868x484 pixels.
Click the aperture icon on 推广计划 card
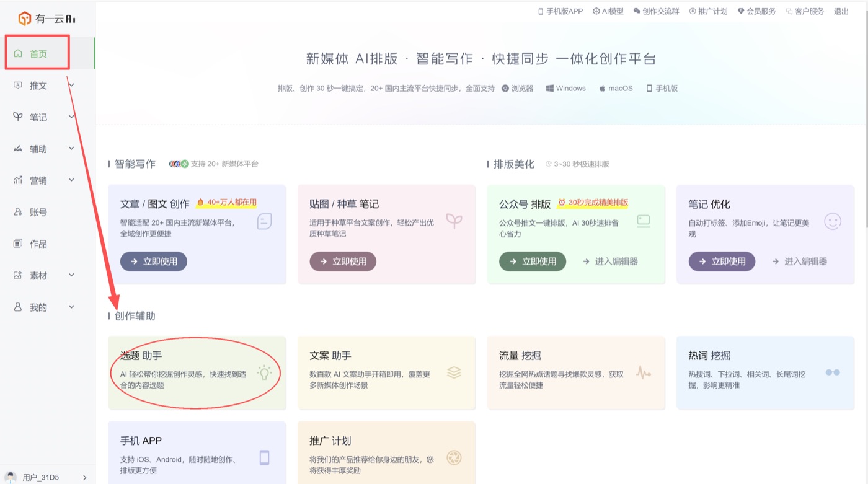[454, 457]
